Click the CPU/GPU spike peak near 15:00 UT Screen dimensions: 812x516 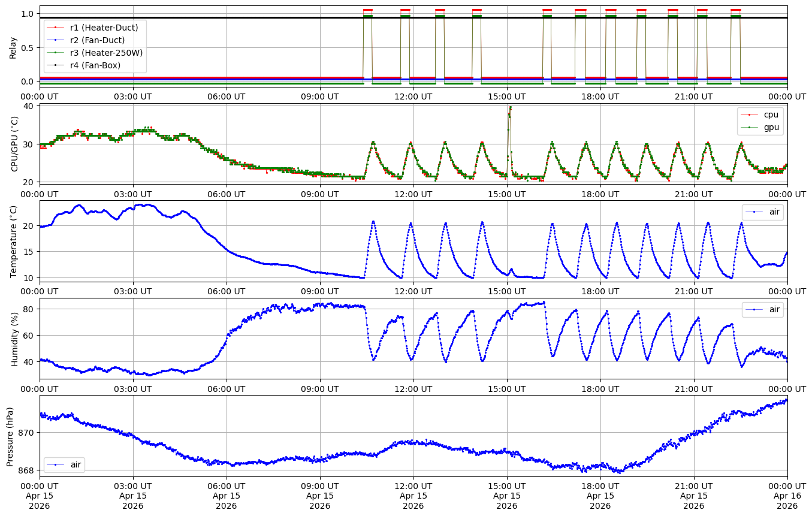510,108
